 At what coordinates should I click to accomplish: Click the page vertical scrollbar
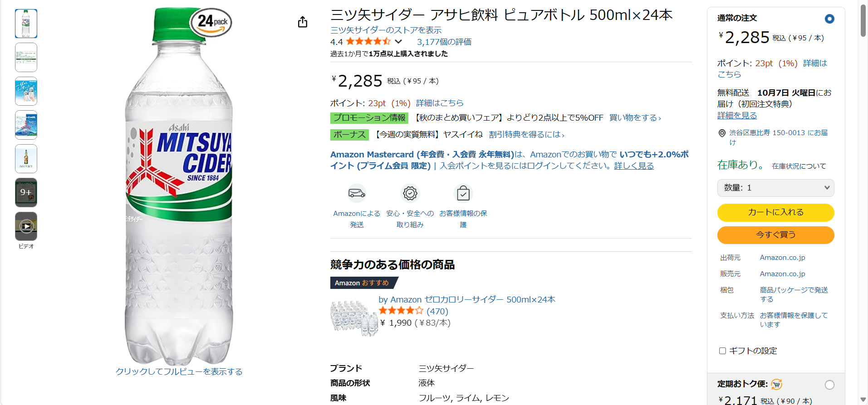[x=863, y=20]
